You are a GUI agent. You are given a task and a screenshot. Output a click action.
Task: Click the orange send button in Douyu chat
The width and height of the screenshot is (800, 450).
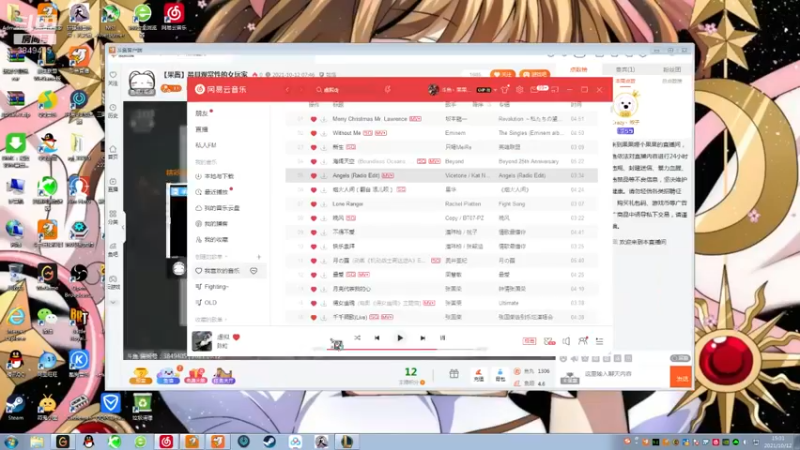pyautogui.click(x=681, y=377)
